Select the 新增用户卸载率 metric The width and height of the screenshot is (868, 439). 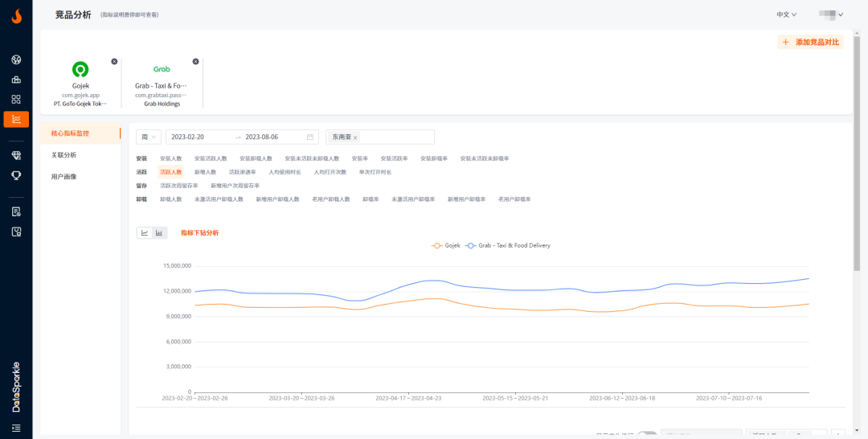[x=467, y=199]
